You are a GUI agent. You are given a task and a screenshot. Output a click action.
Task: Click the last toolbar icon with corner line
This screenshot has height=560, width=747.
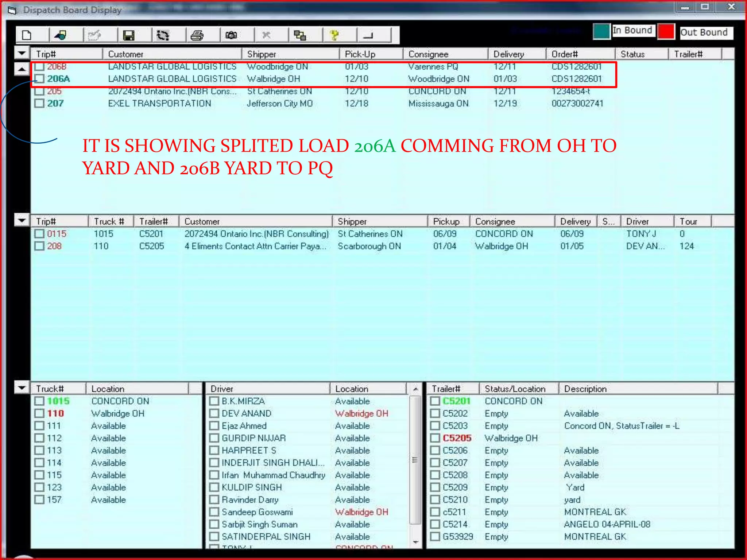(368, 35)
